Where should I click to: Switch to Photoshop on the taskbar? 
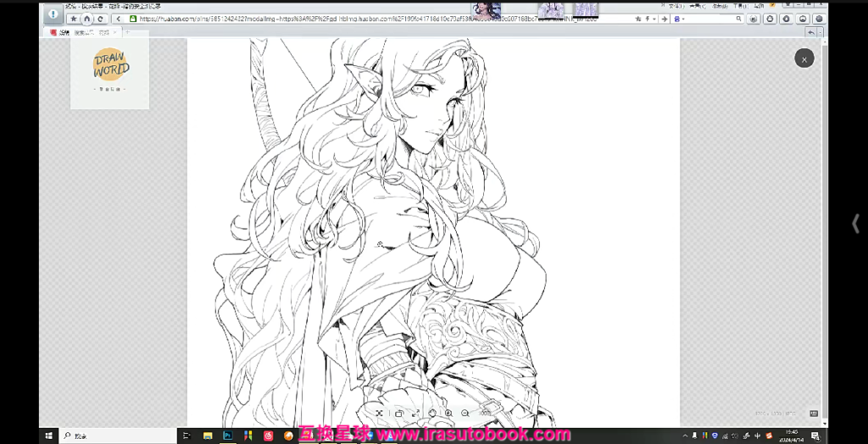227,436
